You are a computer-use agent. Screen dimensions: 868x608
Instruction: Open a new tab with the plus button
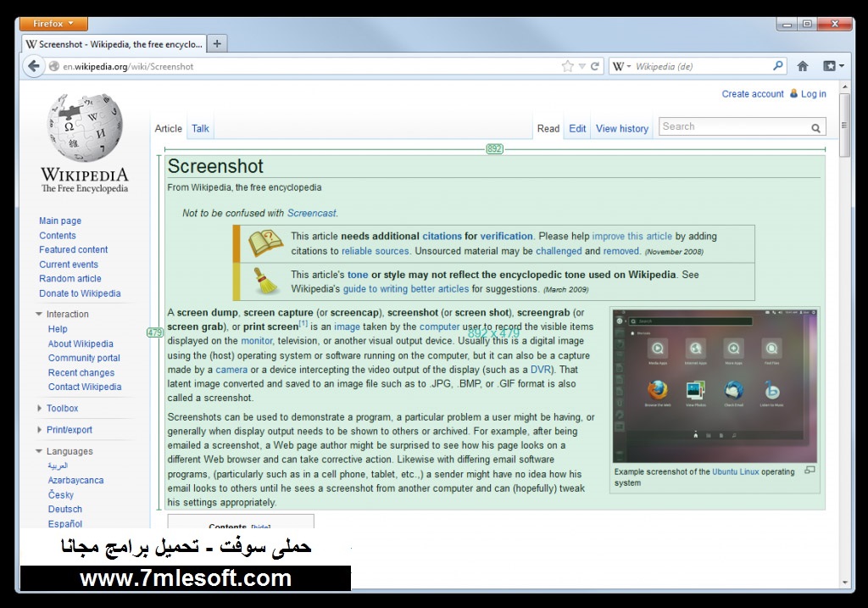[x=217, y=44]
